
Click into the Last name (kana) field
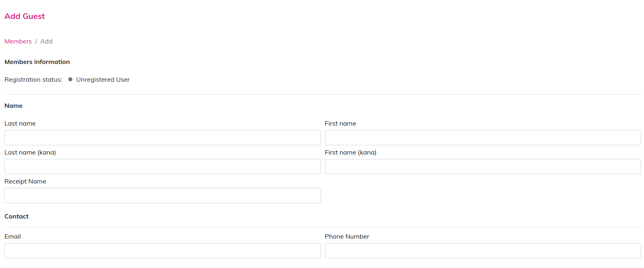pyautogui.click(x=162, y=167)
